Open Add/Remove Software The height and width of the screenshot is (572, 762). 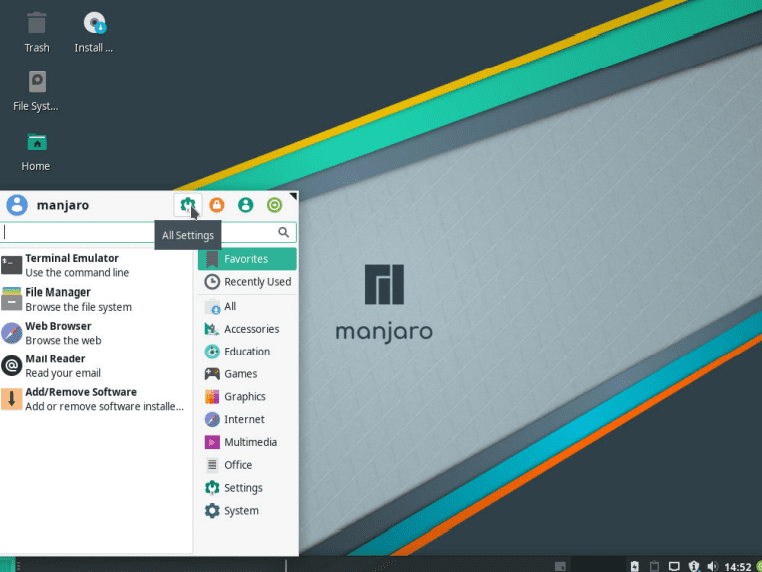point(96,399)
